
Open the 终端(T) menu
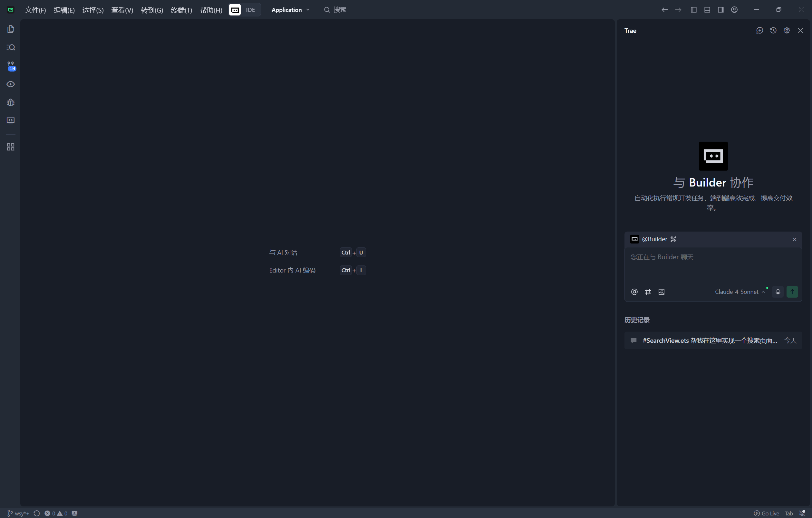pyautogui.click(x=181, y=10)
